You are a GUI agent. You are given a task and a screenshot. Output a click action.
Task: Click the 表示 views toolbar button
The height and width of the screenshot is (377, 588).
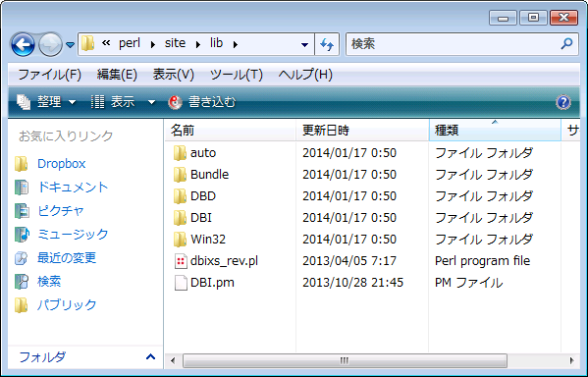[113, 102]
